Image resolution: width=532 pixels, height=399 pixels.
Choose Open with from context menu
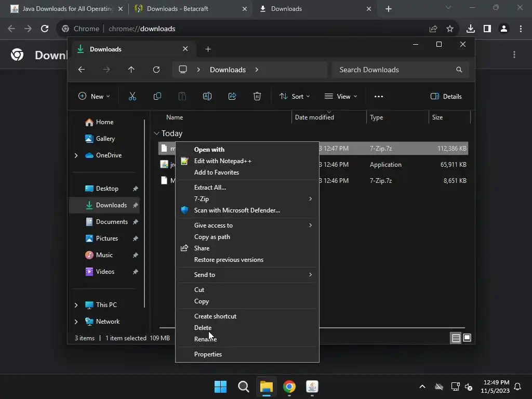click(x=247, y=149)
